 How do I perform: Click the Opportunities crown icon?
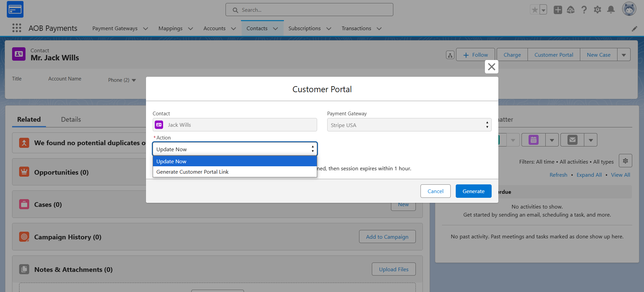[x=24, y=172]
